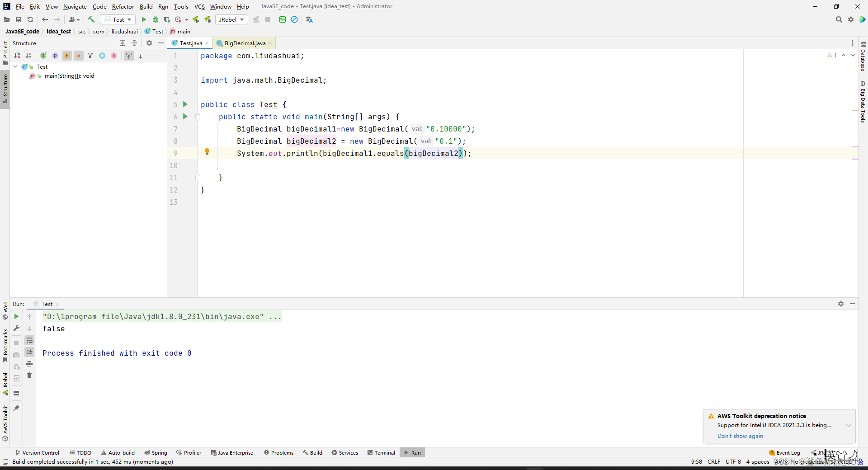Open the Refactor menu
Viewport: 868px width, 470px height.
click(x=123, y=6)
